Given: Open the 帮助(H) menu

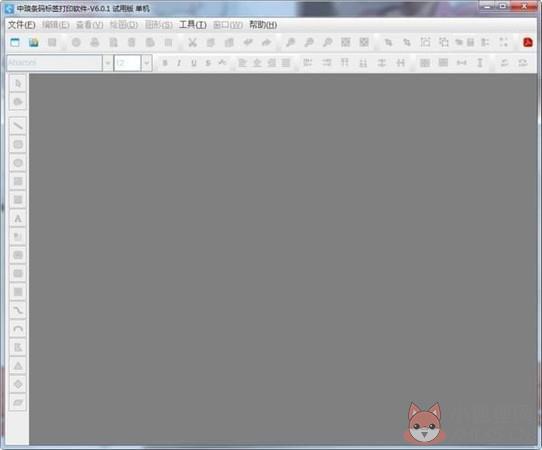Looking at the screenshot, I should (263, 25).
